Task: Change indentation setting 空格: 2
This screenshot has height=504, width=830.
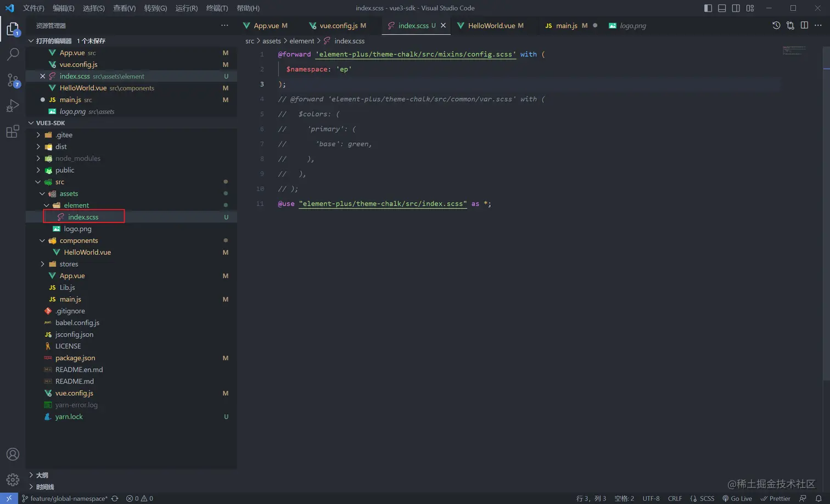Action: 624,499
